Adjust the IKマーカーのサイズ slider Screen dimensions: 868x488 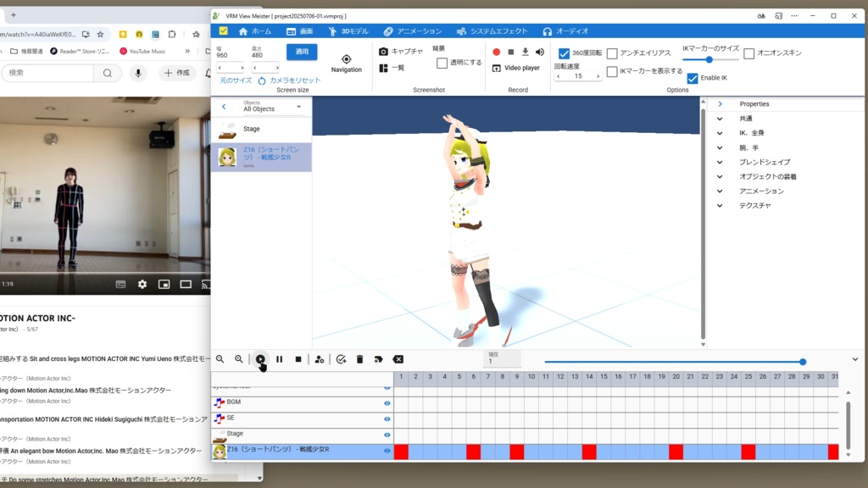click(709, 60)
